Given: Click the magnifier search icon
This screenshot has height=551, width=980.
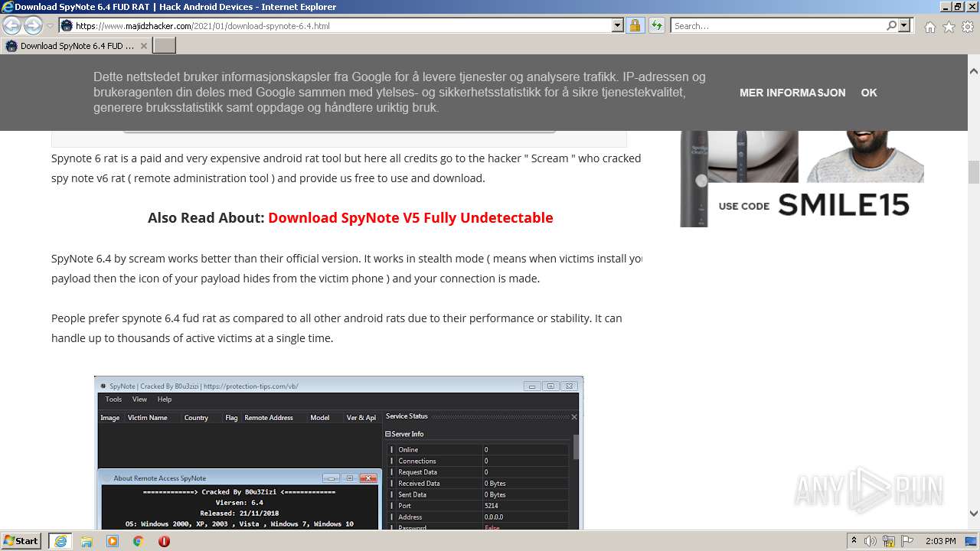Looking at the screenshot, I should point(891,26).
